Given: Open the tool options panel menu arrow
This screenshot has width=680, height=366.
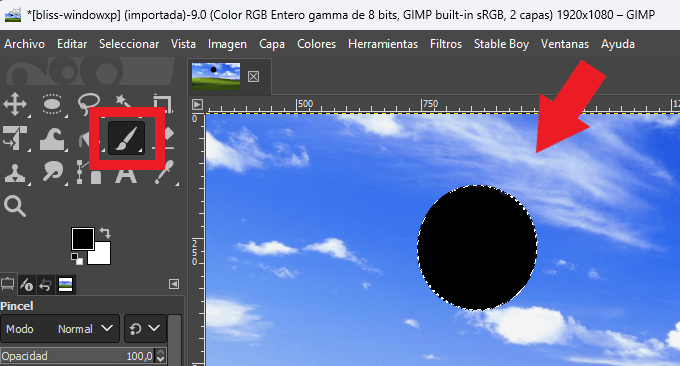Looking at the screenshot, I should (174, 284).
